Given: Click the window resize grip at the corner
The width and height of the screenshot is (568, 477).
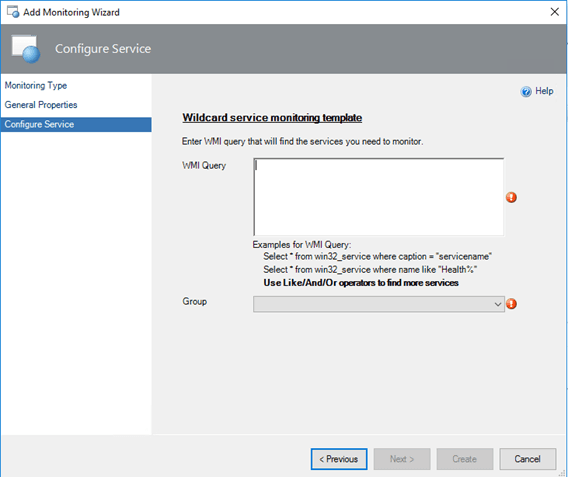Looking at the screenshot, I should pyautogui.click(x=562, y=473).
